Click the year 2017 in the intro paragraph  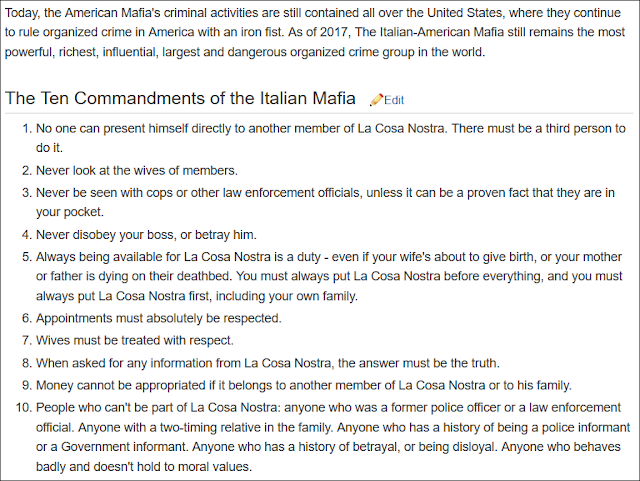tap(333, 32)
